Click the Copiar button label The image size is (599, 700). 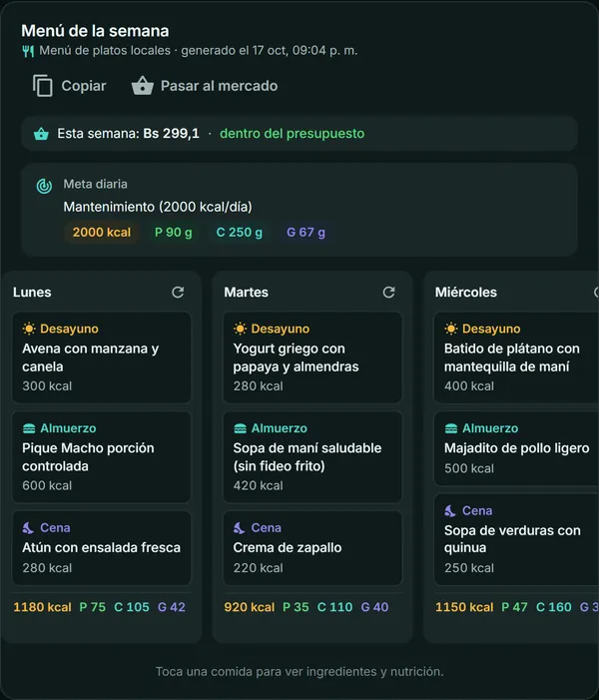[84, 86]
